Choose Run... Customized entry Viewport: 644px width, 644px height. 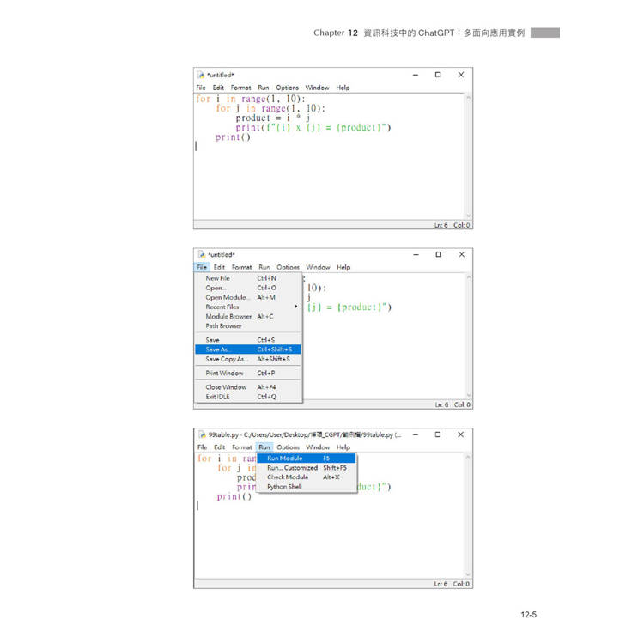[307, 467]
